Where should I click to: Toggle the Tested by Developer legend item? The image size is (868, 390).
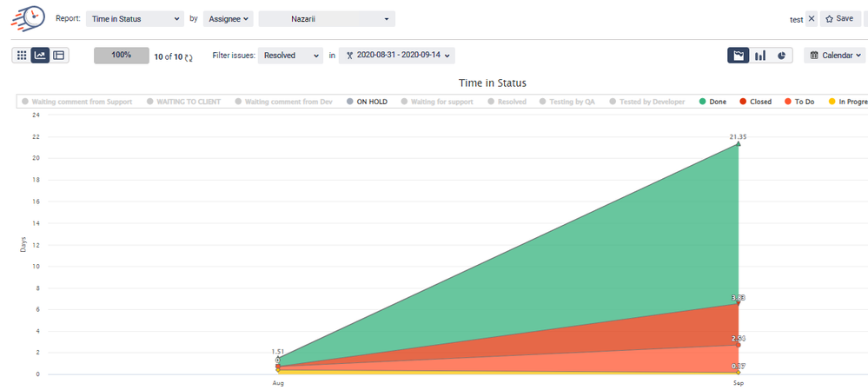tap(647, 102)
